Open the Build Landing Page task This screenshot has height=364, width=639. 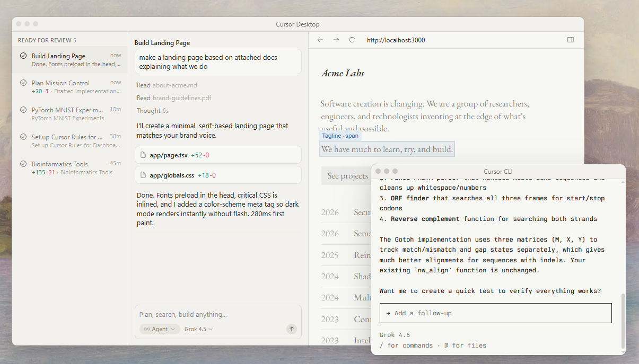(70, 59)
